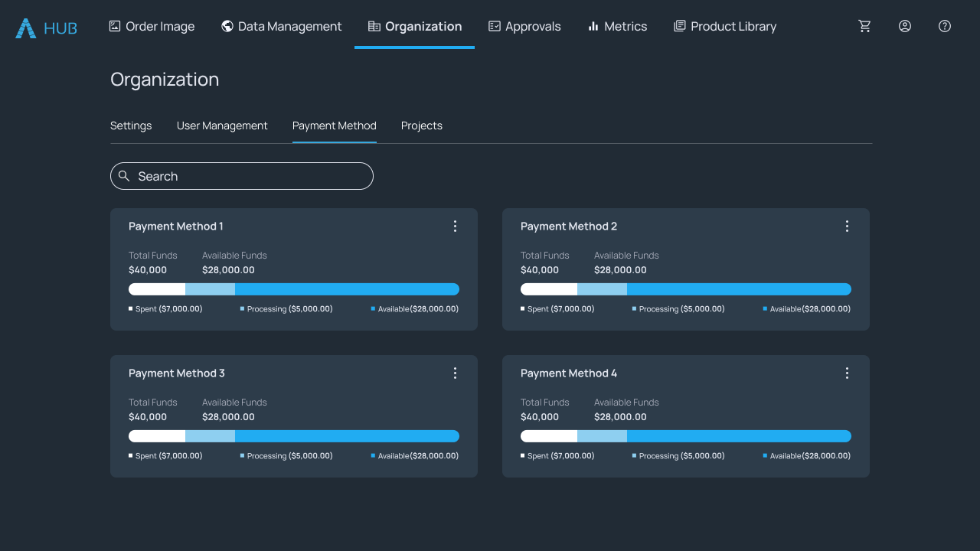
Task: Navigate to Product Library
Action: tap(725, 26)
